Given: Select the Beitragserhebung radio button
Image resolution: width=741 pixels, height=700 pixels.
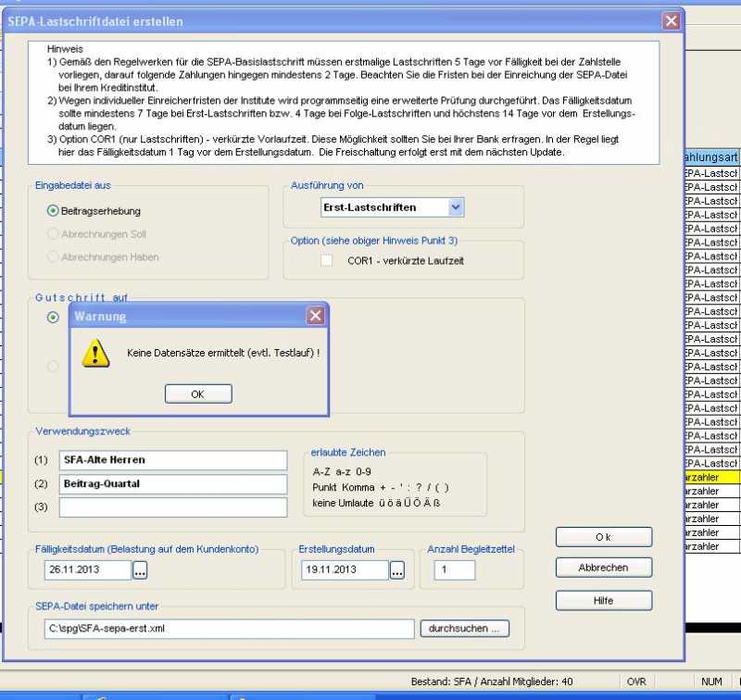Looking at the screenshot, I should tap(53, 211).
